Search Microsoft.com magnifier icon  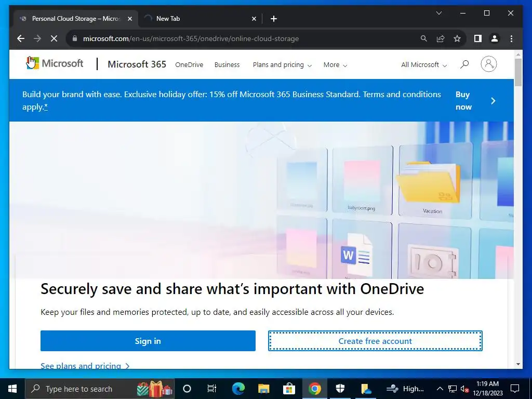[x=464, y=64]
